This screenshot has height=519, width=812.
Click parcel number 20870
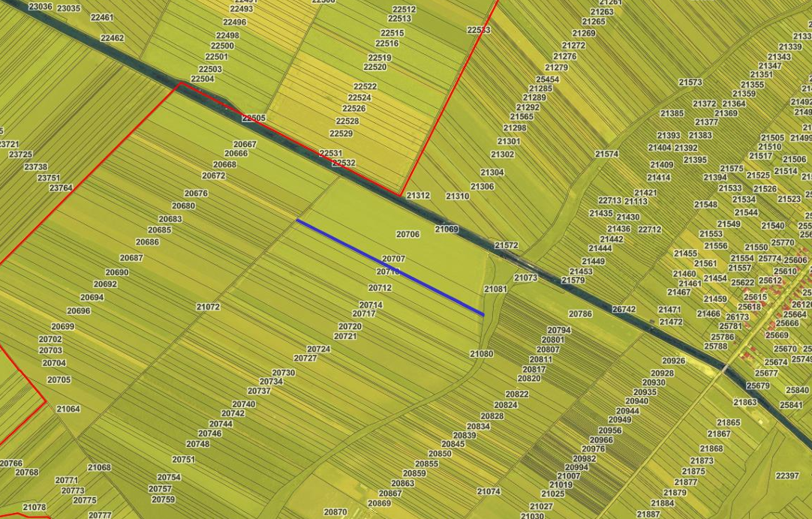335,511
